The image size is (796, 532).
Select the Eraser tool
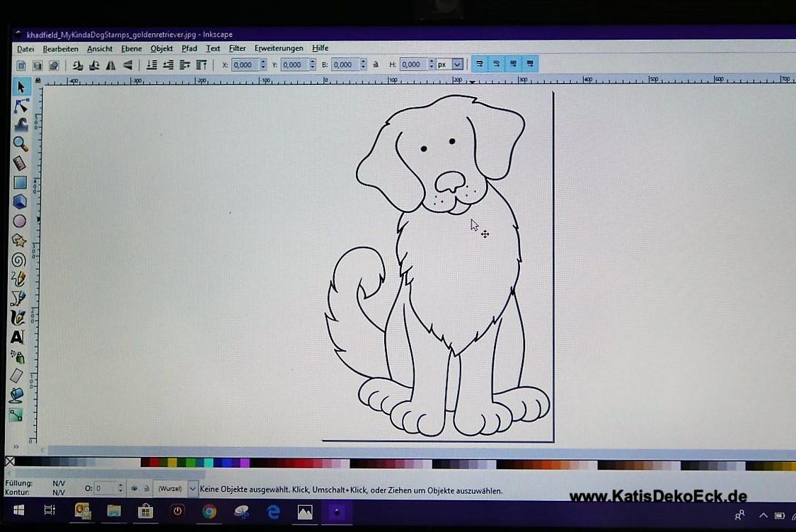tap(17, 376)
